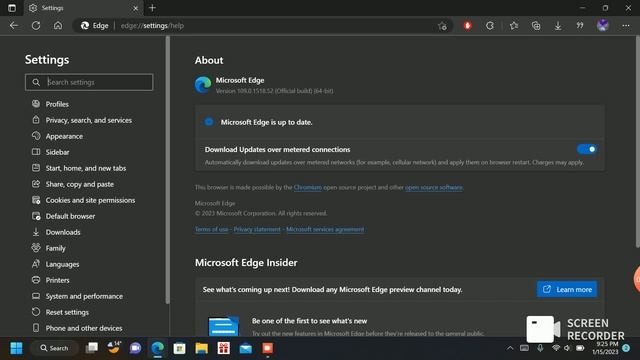Open the profile avatar icon
640x360 pixels.
pos(603,26)
